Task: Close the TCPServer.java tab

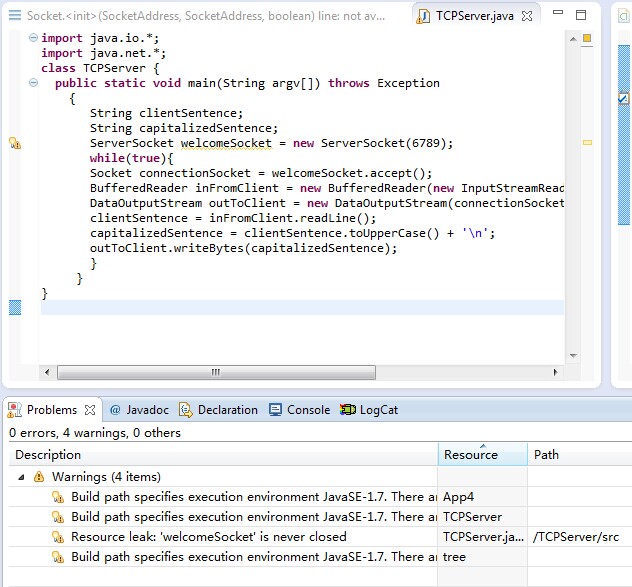Action: [x=527, y=16]
